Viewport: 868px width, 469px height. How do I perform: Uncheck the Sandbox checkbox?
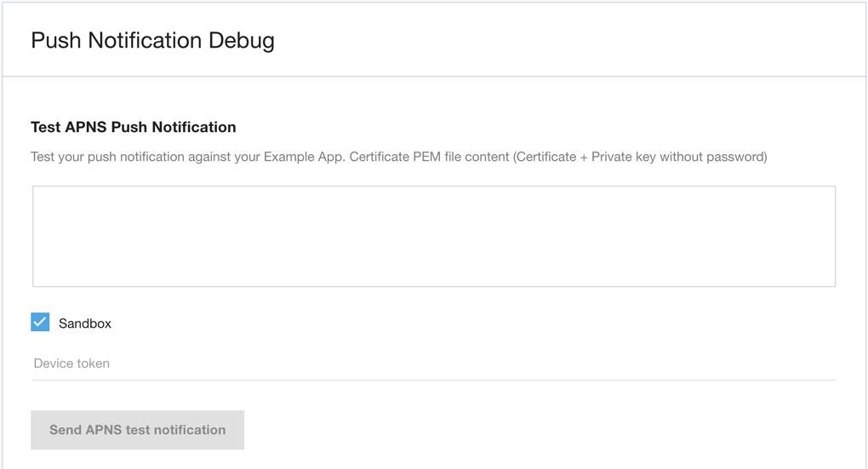pyautogui.click(x=40, y=323)
